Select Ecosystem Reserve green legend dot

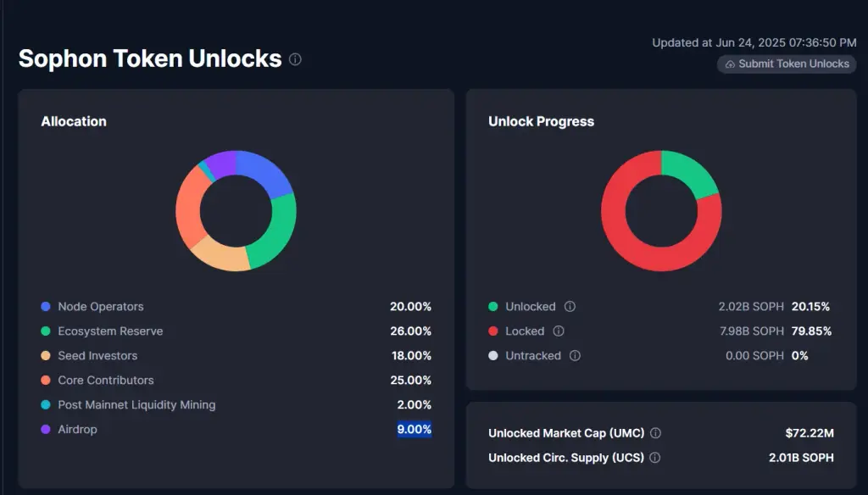pyautogui.click(x=46, y=331)
